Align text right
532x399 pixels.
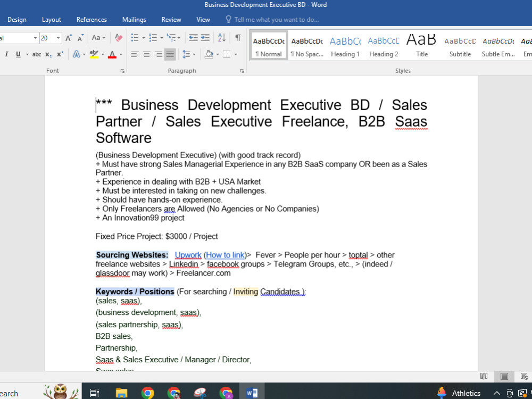[158, 54]
